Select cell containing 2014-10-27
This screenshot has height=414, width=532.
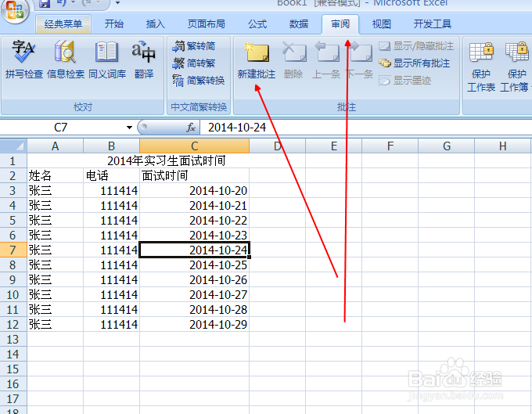click(194, 294)
